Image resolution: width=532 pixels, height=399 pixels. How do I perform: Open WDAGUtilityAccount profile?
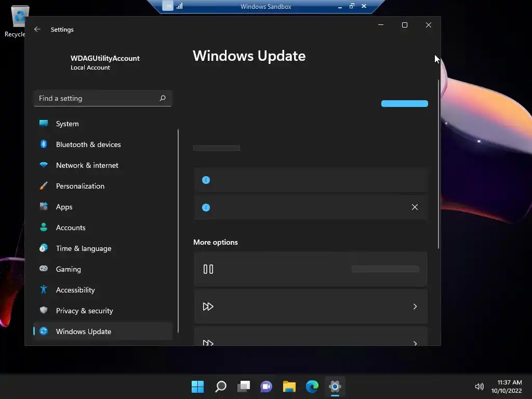(x=105, y=62)
